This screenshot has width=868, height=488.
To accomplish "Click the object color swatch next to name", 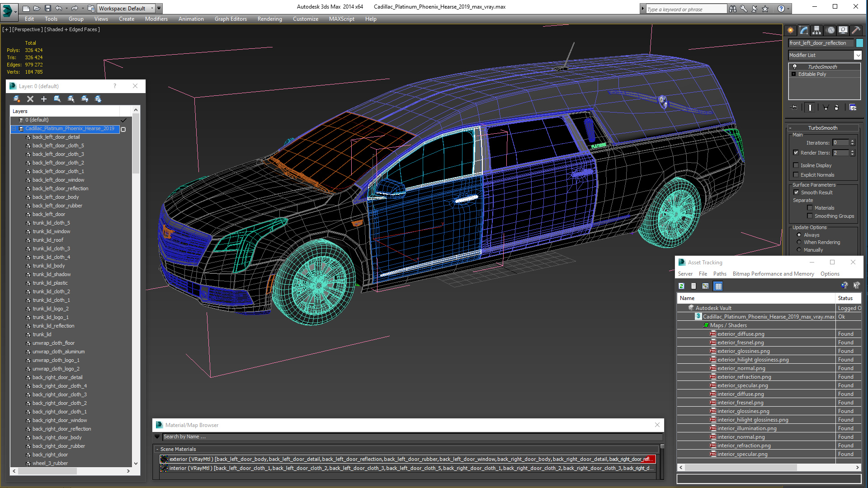I will pyautogui.click(x=859, y=43).
